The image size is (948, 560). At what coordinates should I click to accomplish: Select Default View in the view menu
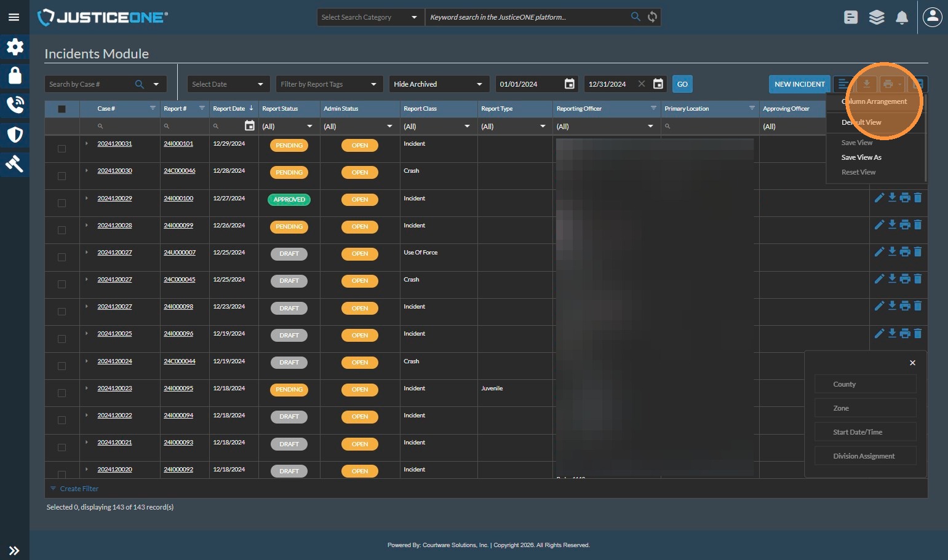pyautogui.click(x=861, y=122)
